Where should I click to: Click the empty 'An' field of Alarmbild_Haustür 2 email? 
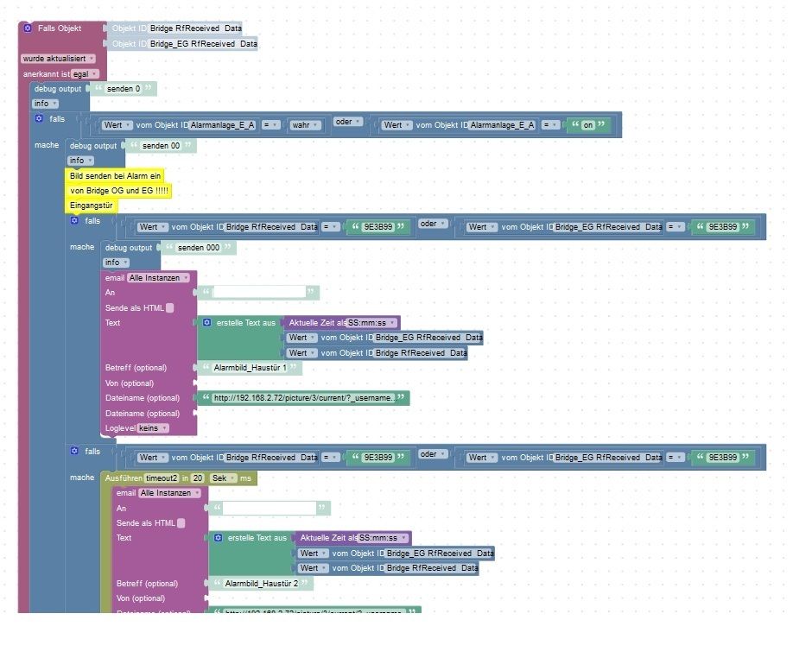[x=270, y=508]
